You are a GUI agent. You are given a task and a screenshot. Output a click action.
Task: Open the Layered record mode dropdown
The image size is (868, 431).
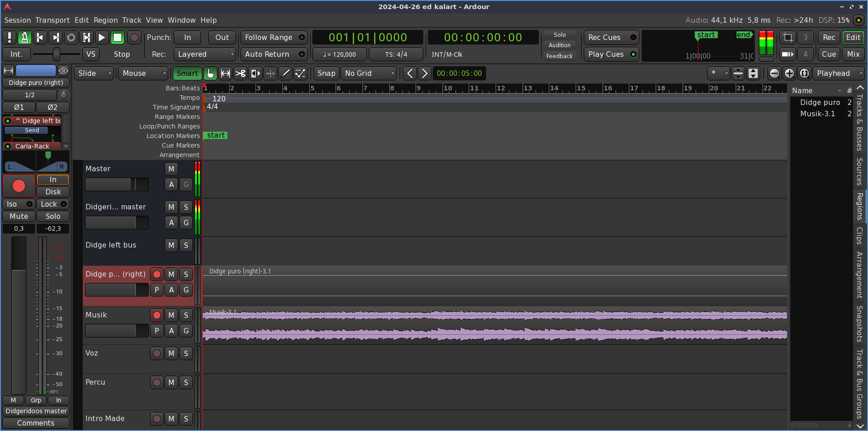pos(205,54)
